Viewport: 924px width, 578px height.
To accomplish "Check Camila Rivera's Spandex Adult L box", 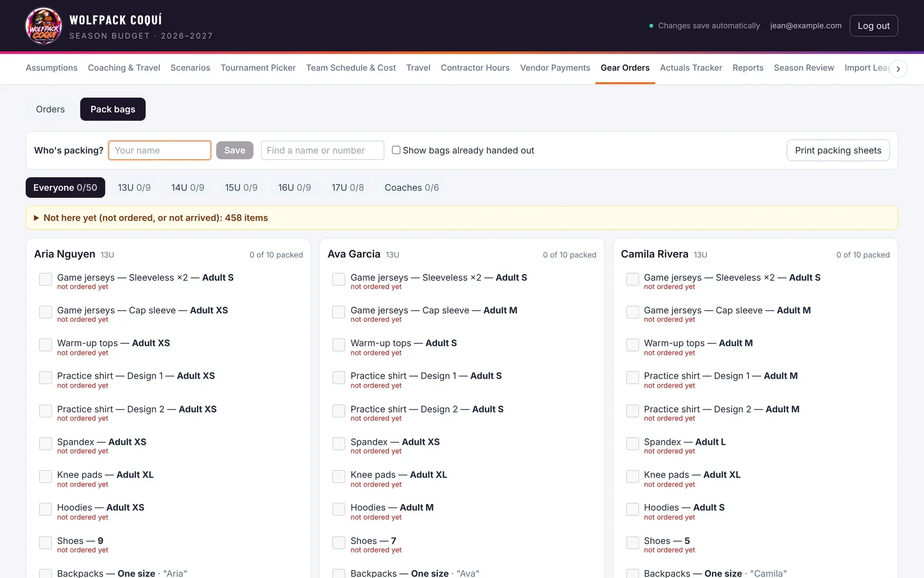I will coord(632,444).
